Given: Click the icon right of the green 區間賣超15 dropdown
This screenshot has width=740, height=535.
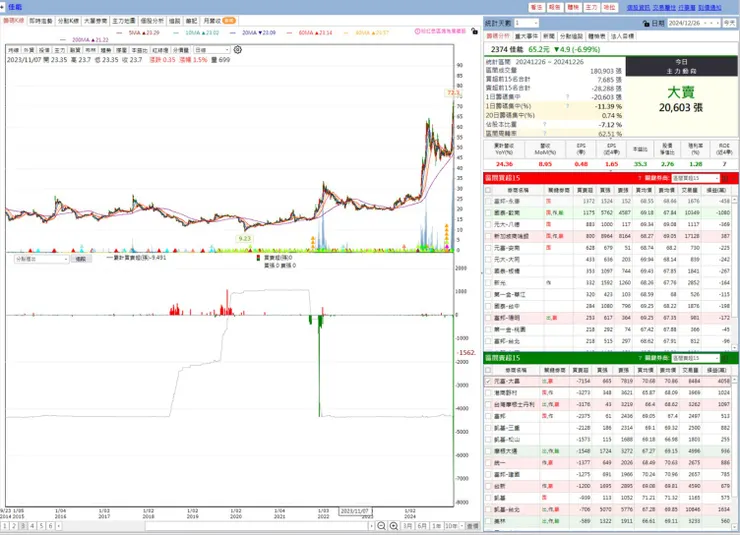Looking at the screenshot, I should point(726,358).
